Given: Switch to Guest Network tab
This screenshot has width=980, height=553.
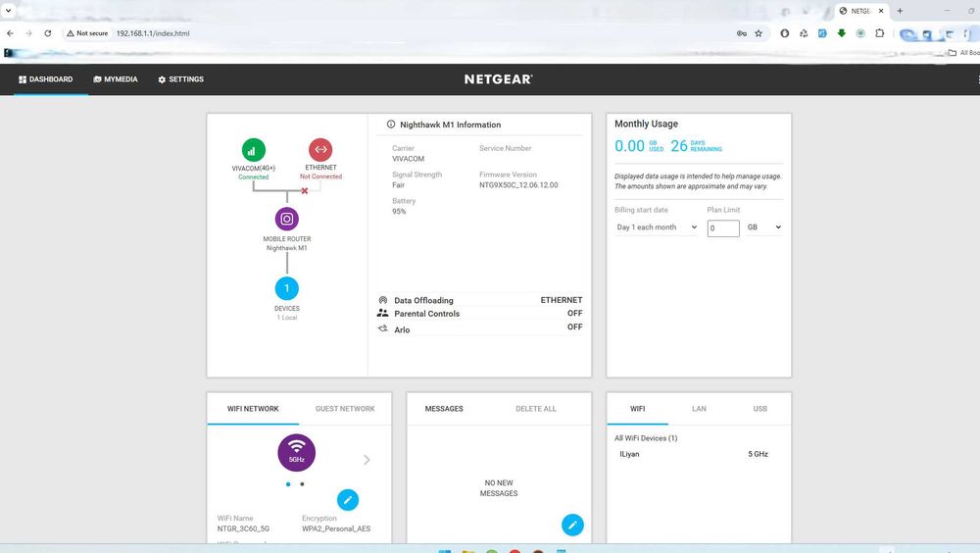Looking at the screenshot, I should coord(345,409).
